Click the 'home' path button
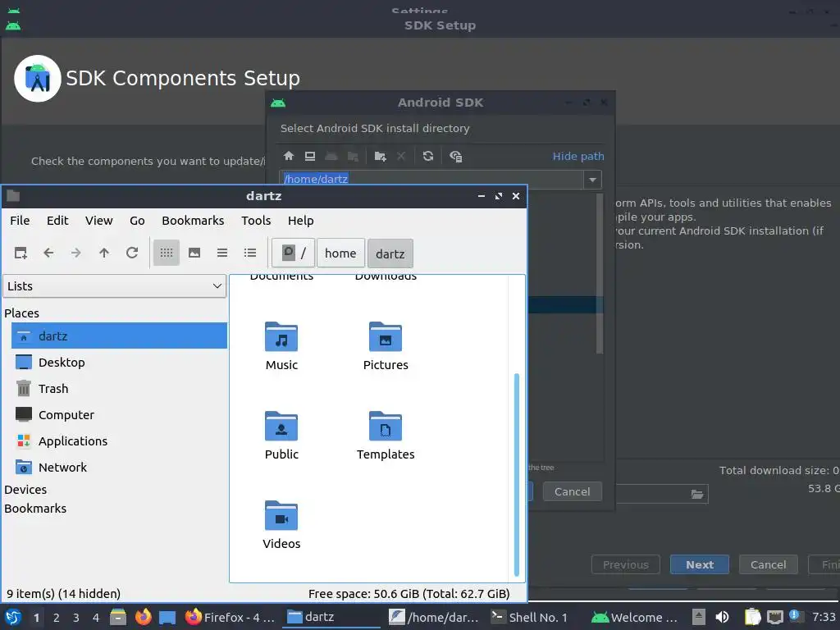Viewport: 840px width, 630px height. click(x=340, y=253)
